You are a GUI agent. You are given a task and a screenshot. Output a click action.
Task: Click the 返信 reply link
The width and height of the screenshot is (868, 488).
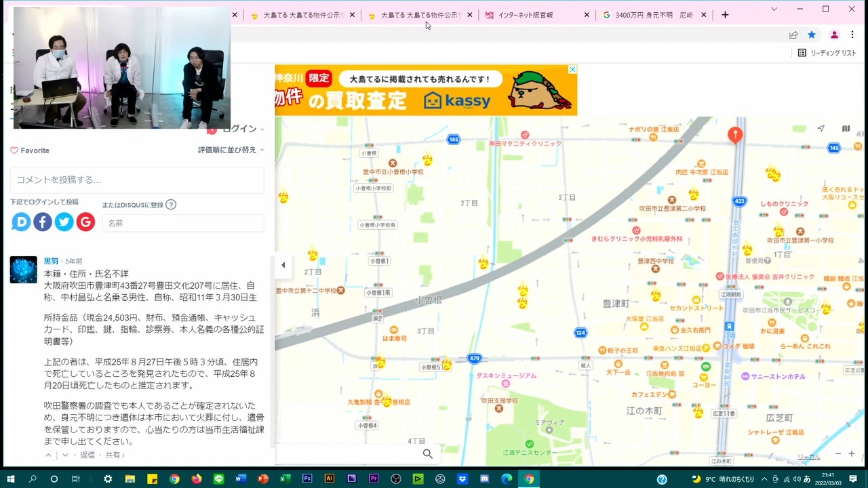pos(87,455)
